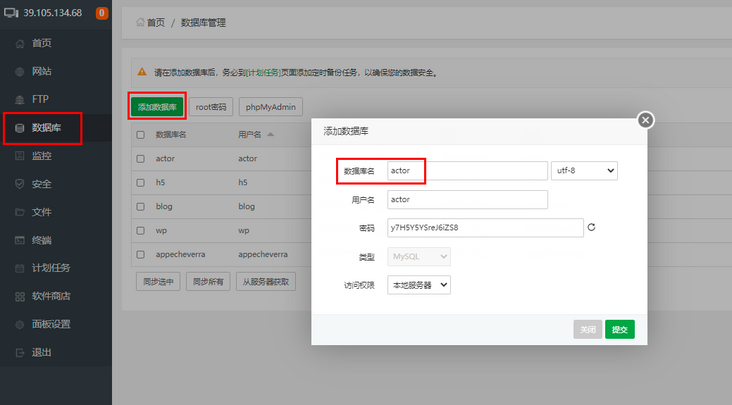Open the MySQL type dropdown
The height and width of the screenshot is (405, 732).
(419, 257)
